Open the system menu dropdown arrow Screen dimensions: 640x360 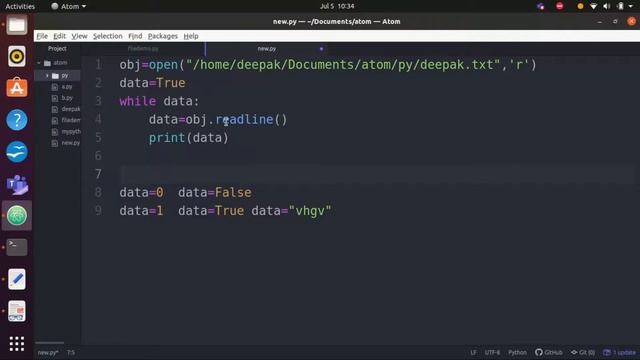631,7
